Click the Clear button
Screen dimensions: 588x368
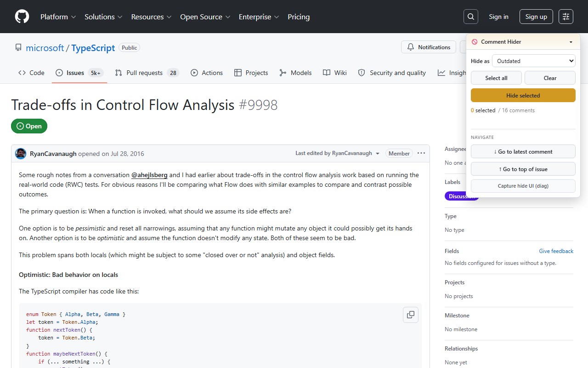pyautogui.click(x=550, y=78)
